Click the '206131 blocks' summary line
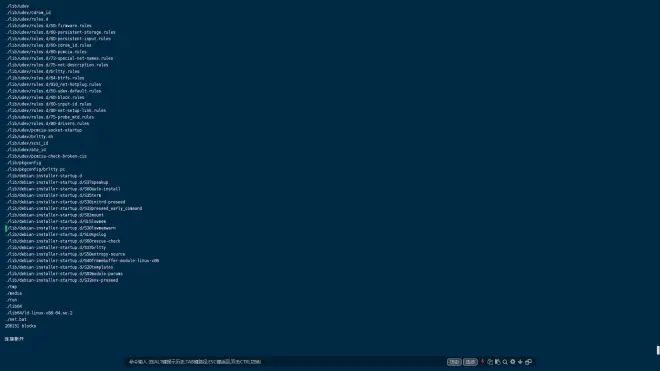The width and height of the screenshot is (660, 371). point(20,326)
